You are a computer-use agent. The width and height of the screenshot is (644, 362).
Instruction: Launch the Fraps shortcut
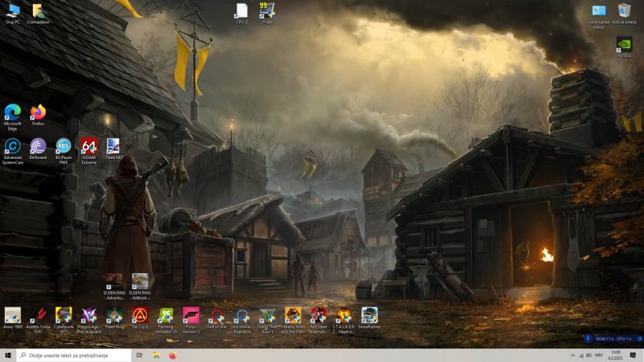(x=268, y=14)
